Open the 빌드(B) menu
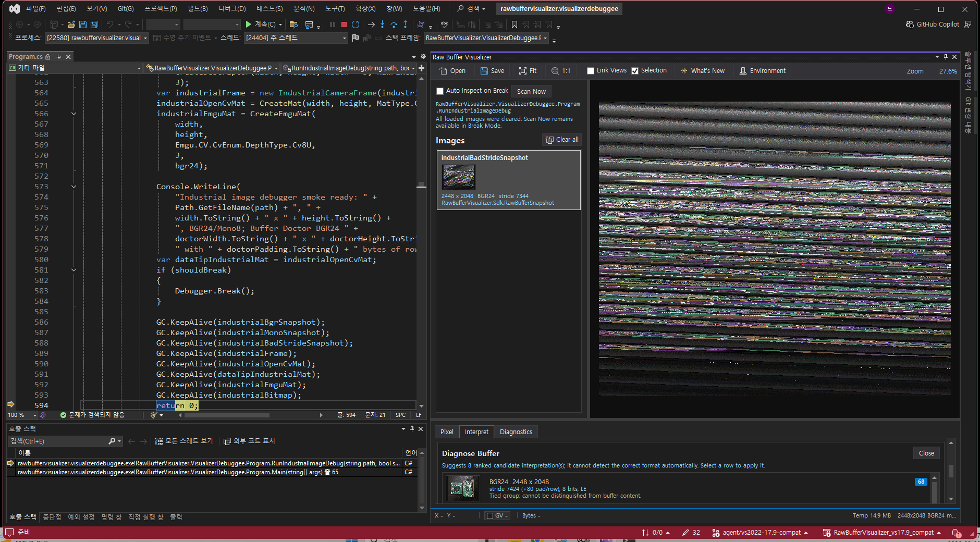Viewport: 980px width, 542px height. pos(198,9)
